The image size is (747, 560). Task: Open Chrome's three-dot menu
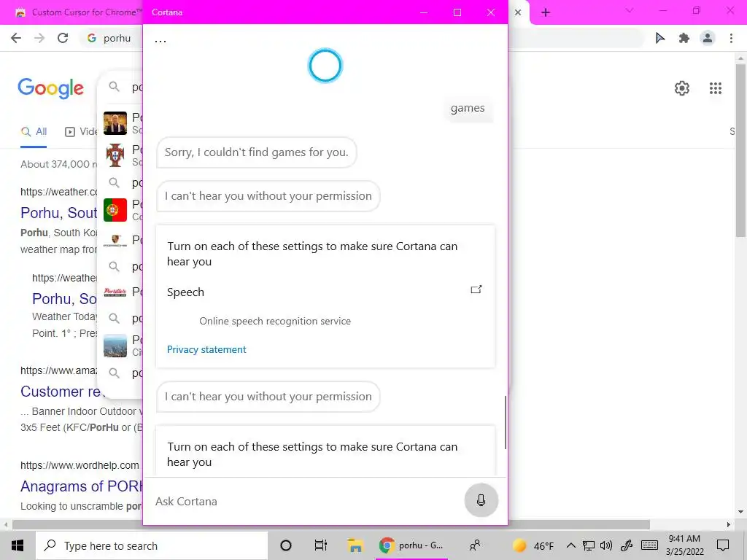pyautogui.click(x=731, y=38)
